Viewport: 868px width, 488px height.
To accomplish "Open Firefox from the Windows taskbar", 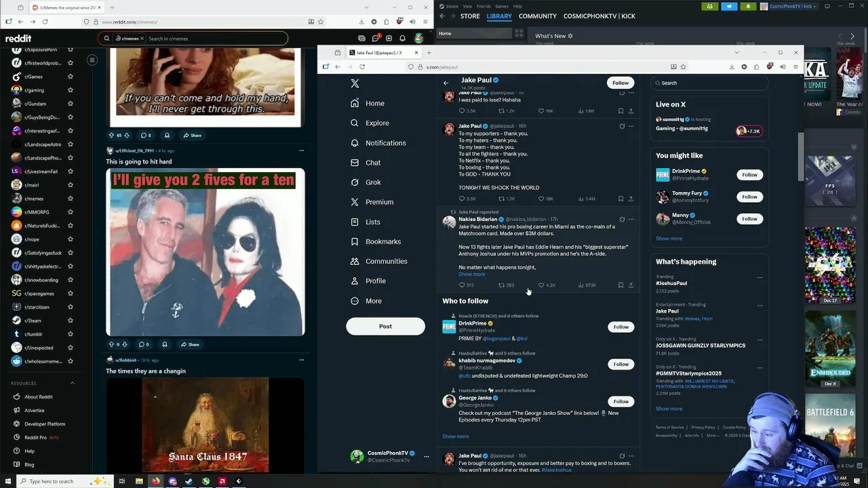I will pos(156,481).
